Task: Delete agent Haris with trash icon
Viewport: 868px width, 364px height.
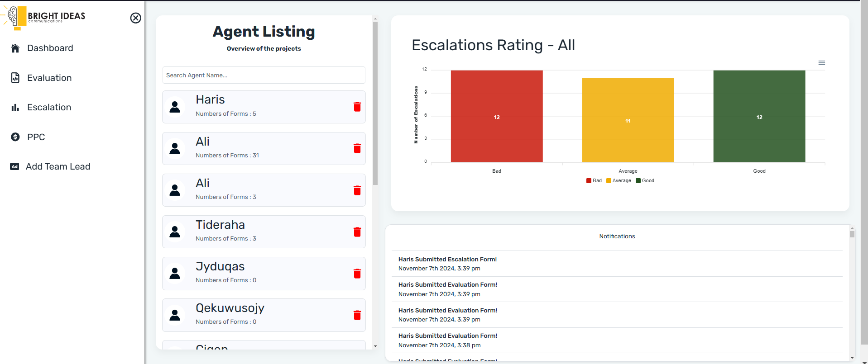Action: 357,107
